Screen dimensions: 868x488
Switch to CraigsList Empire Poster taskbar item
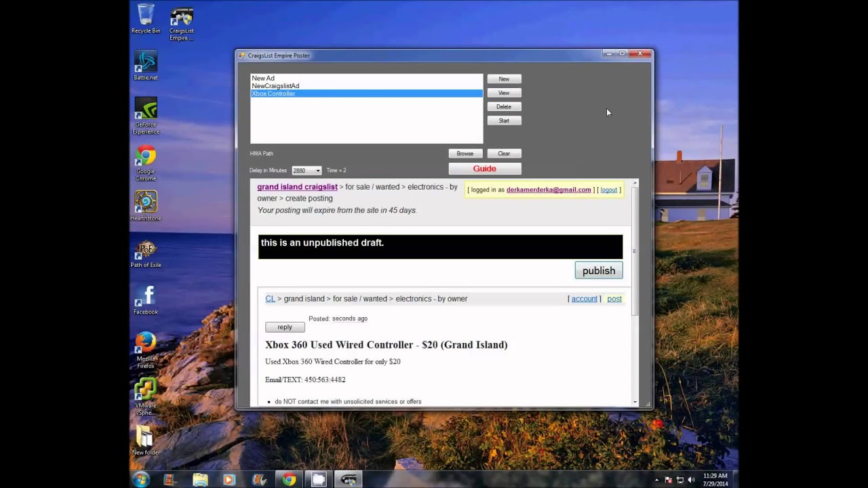(349, 479)
